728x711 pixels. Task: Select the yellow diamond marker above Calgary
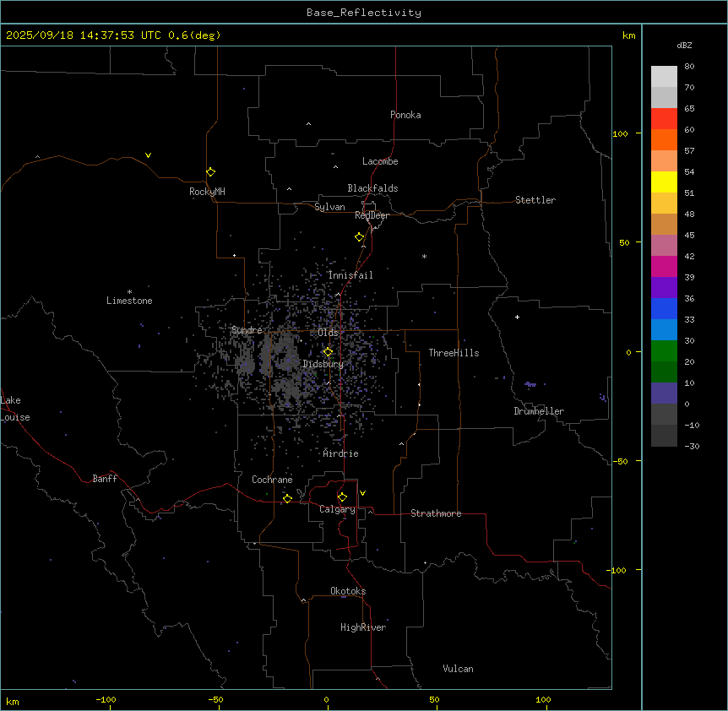click(342, 497)
